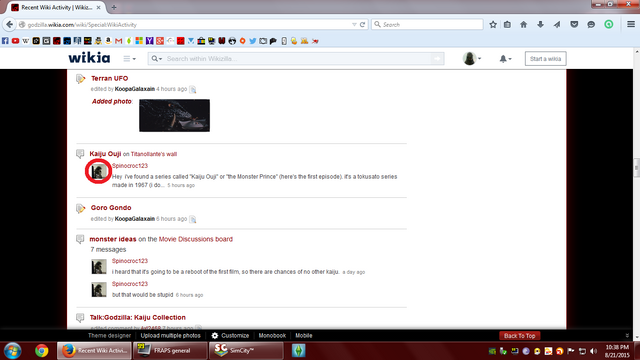Switch to the Recent Wiki Activity tab
640x360 pixels.
pos(56,7)
